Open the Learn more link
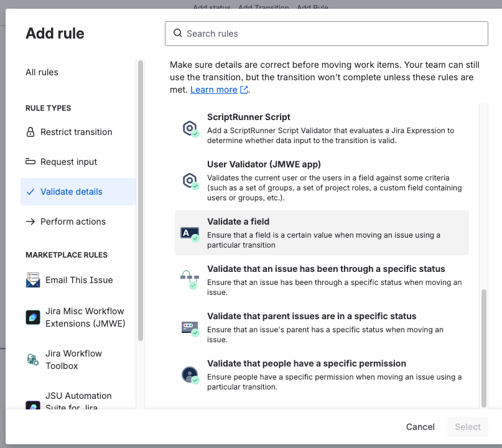This screenshot has width=502, height=448. tap(213, 90)
